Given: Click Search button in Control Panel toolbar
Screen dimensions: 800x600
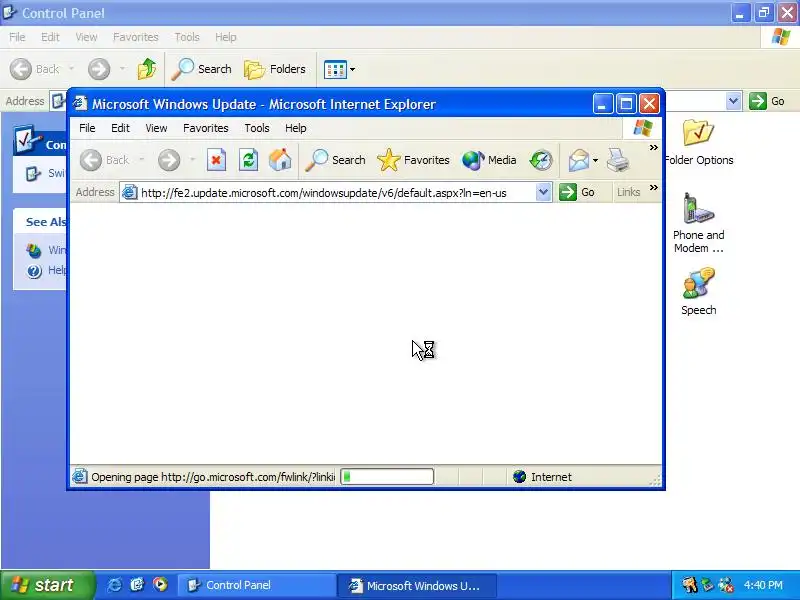Looking at the screenshot, I should [202, 69].
